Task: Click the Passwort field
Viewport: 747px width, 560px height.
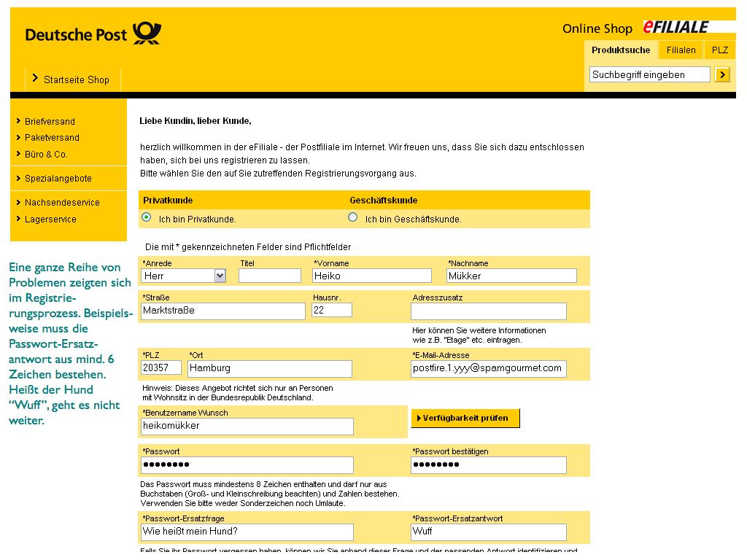Action: click(247, 464)
